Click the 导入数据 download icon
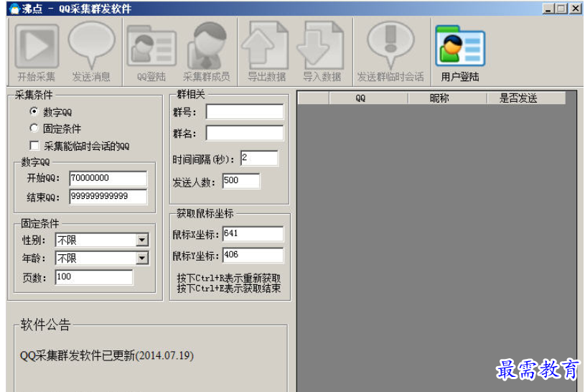Image resolution: width=585 pixels, height=392 pixels. coord(321,45)
